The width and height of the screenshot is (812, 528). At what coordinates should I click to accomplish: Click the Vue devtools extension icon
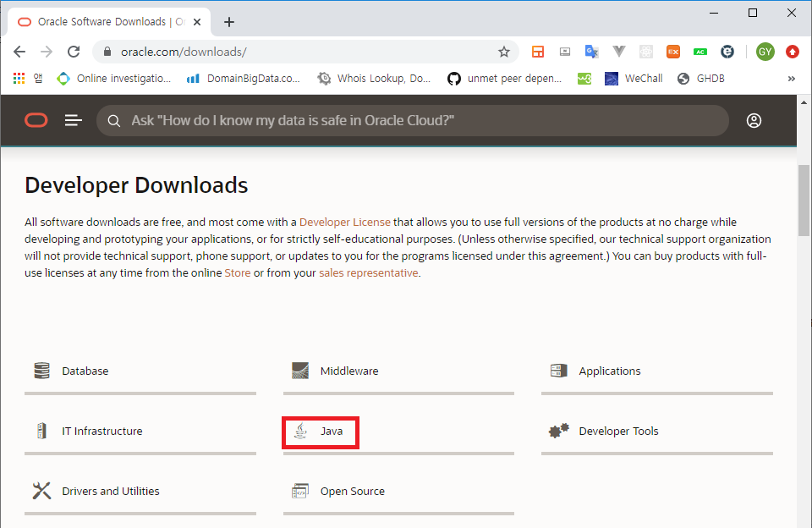click(x=619, y=52)
